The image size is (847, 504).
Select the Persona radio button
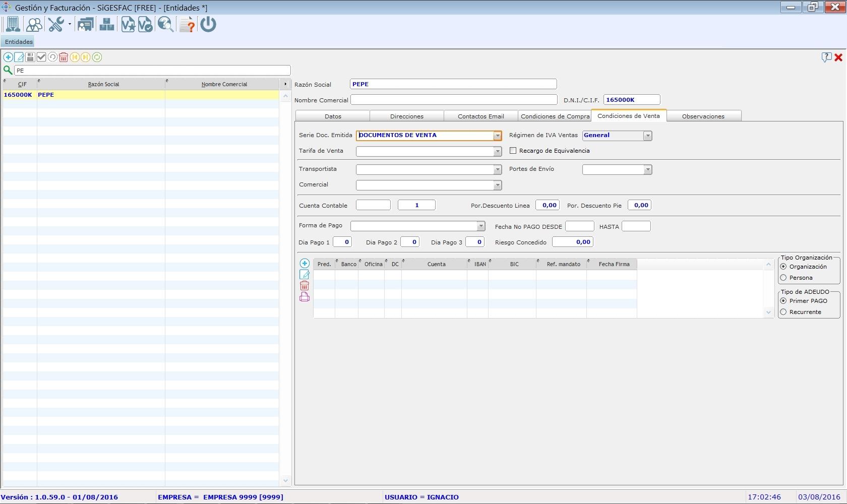point(783,277)
